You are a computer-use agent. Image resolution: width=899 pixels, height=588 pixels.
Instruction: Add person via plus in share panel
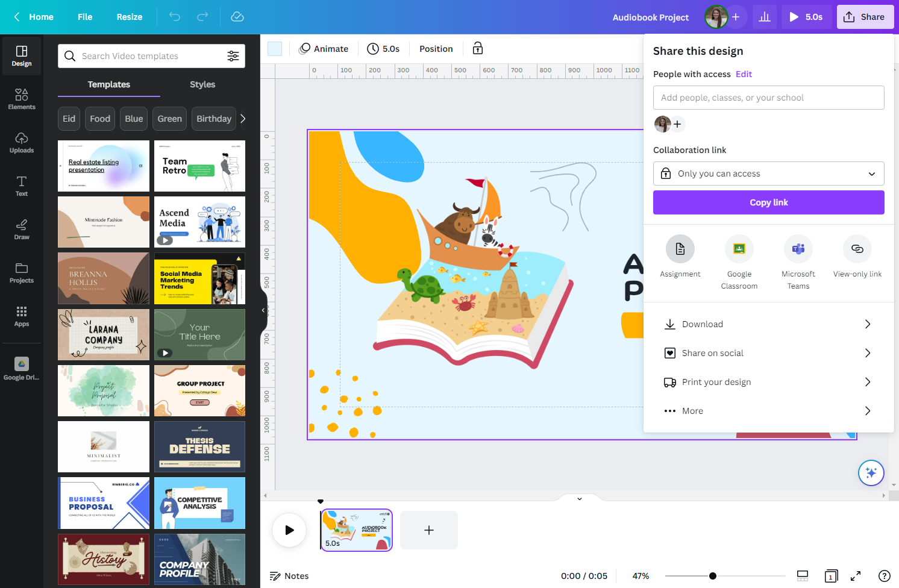[677, 124]
